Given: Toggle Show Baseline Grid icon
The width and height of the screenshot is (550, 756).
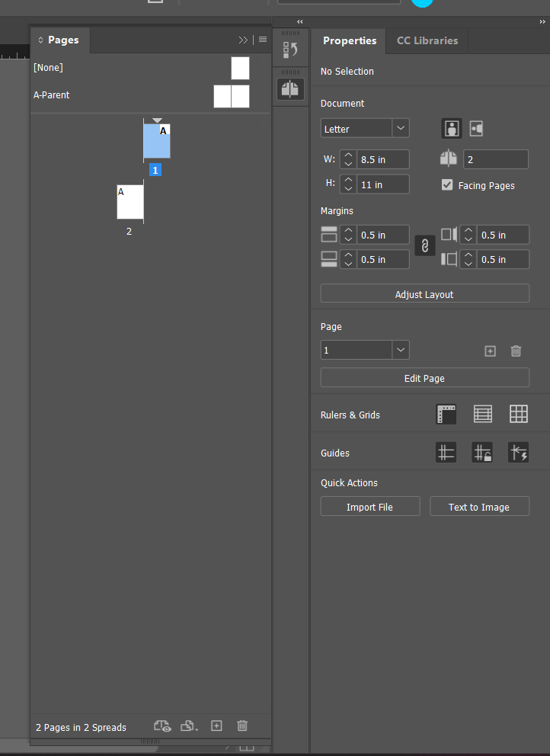Looking at the screenshot, I should click(x=482, y=414).
